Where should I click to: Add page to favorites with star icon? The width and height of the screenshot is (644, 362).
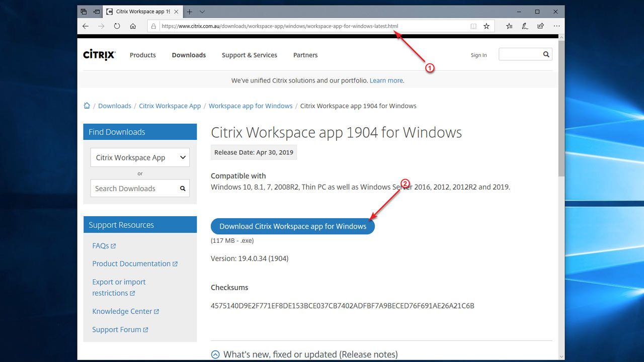coord(487,26)
